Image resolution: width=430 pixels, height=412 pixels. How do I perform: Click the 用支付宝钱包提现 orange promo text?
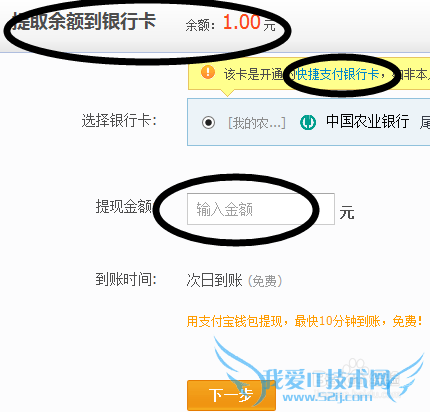[x=235, y=322]
